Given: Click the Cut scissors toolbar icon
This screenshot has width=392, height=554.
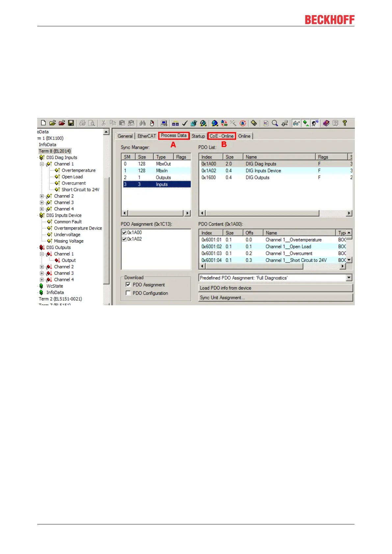Looking at the screenshot, I should click(104, 123).
